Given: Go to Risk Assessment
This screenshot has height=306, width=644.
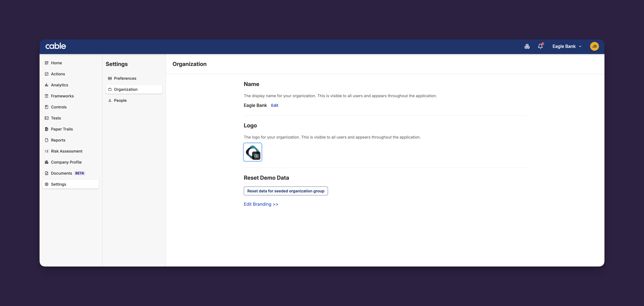Looking at the screenshot, I should 70,151.
